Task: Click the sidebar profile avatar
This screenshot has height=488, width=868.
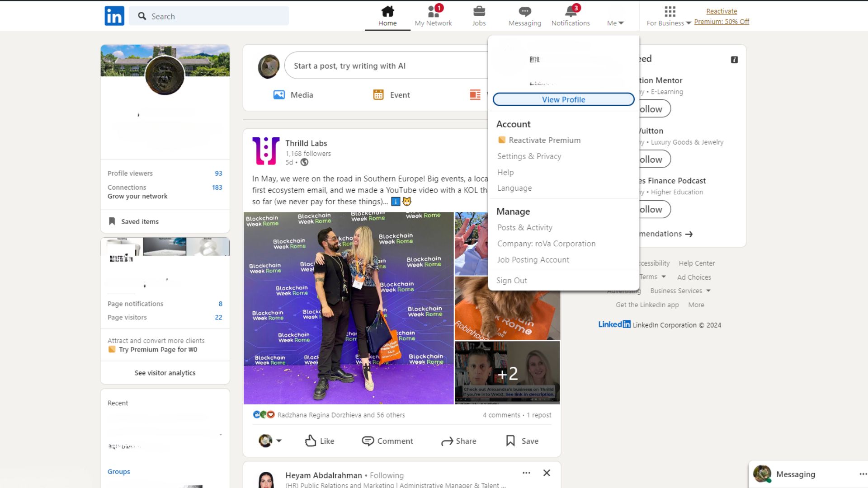Action: pyautogui.click(x=165, y=75)
